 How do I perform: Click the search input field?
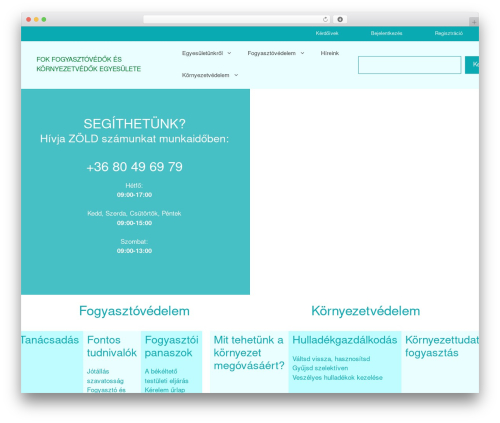410,65
